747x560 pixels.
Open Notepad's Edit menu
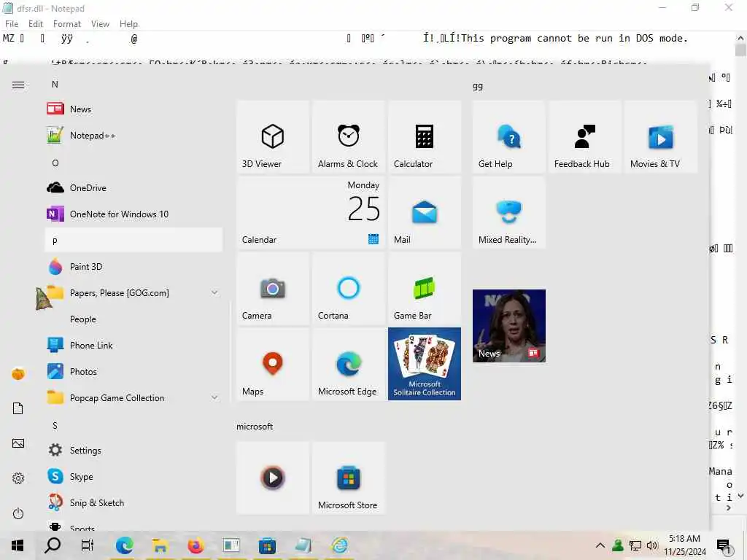35,24
